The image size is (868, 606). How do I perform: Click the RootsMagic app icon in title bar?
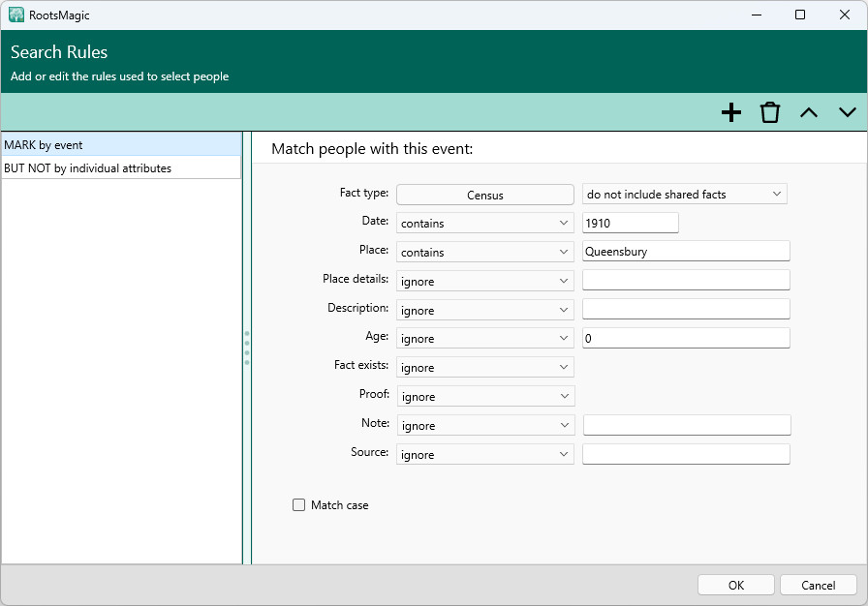coord(16,15)
